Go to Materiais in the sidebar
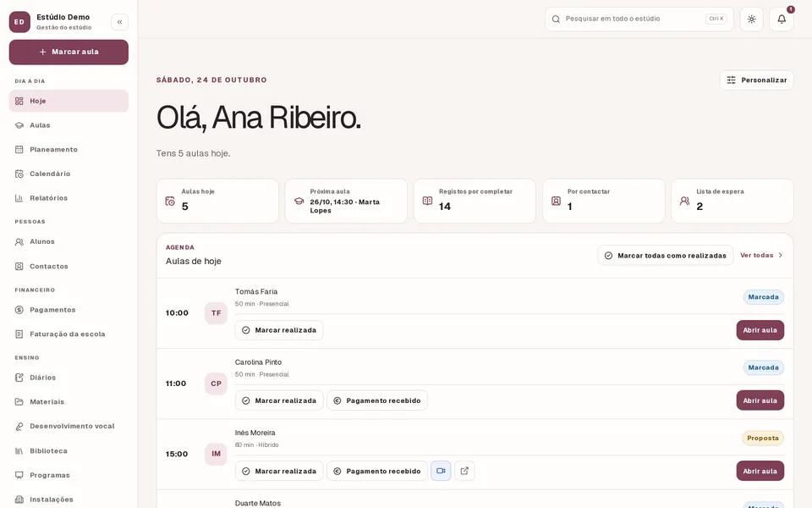The height and width of the screenshot is (508, 812). click(x=69, y=402)
